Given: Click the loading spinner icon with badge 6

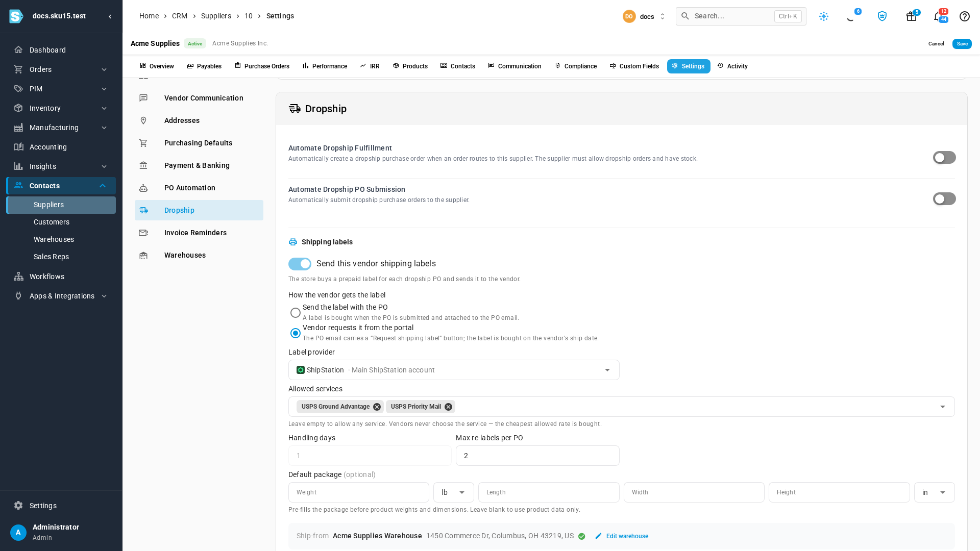Looking at the screenshot, I should click(x=850, y=16).
